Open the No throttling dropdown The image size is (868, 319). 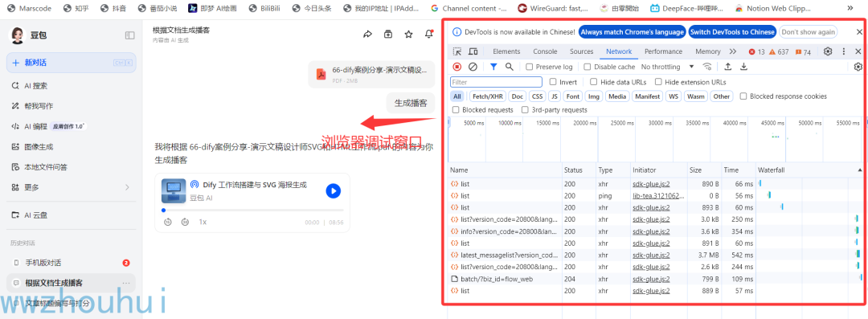tap(667, 67)
